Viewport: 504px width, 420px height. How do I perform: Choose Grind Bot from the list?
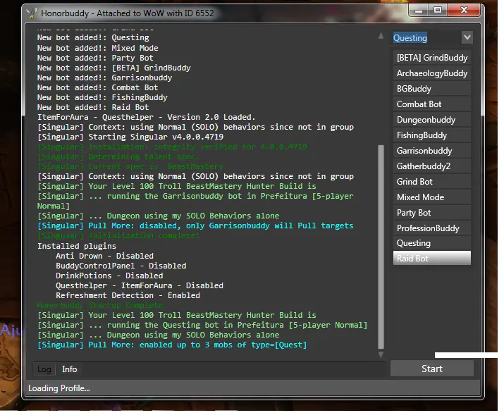[x=432, y=182]
